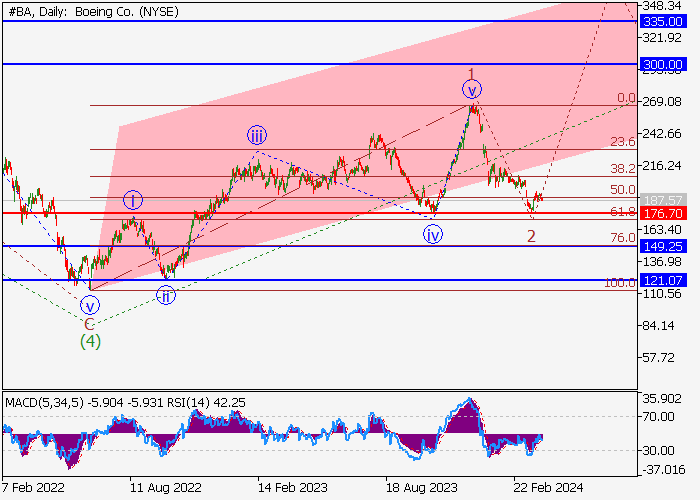Select the -37.016 indicator scale value

click(x=662, y=470)
